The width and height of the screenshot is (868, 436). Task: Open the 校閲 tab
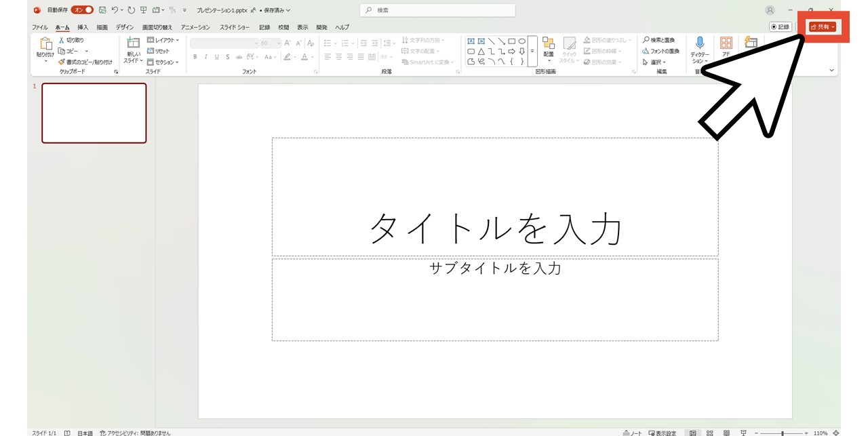[x=283, y=27]
